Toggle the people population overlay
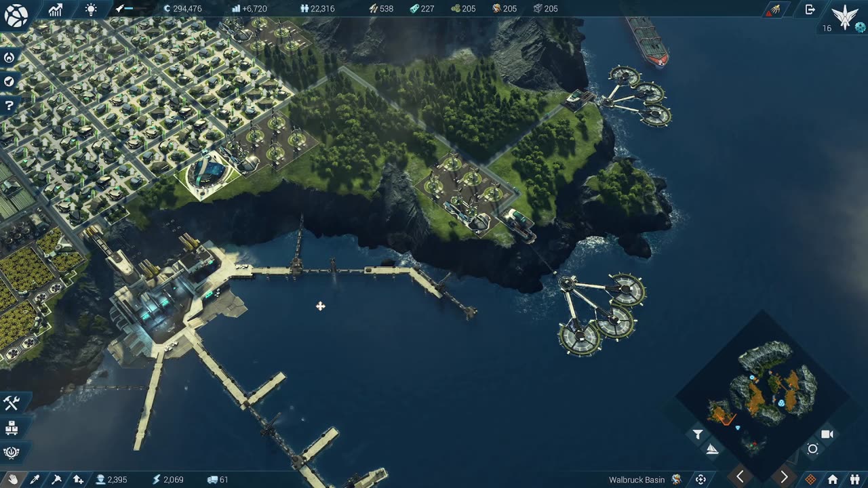 (854, 479)
